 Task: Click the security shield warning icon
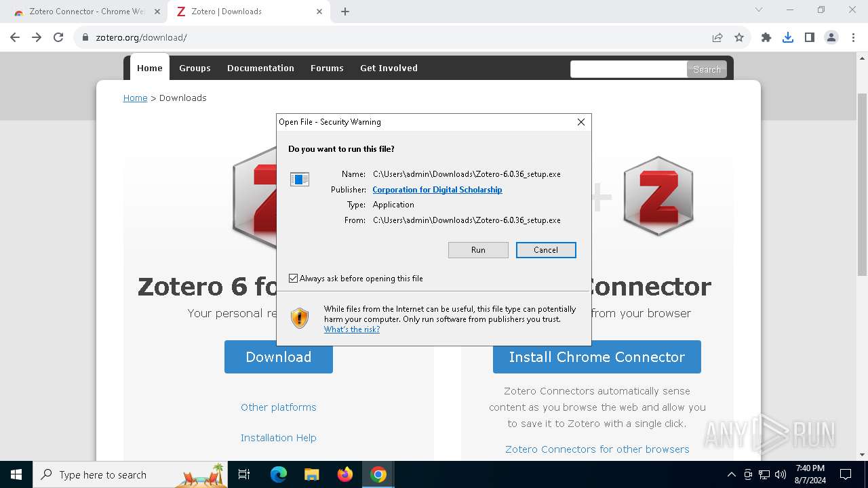(x=300, y=318)
